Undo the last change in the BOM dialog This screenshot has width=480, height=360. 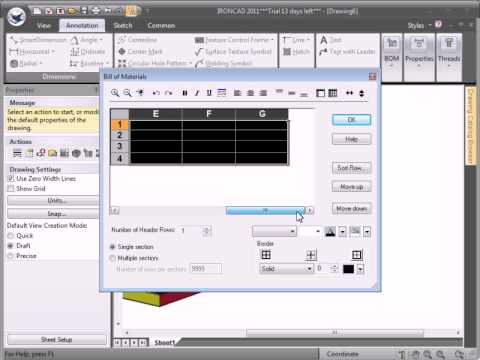point(156,93)
